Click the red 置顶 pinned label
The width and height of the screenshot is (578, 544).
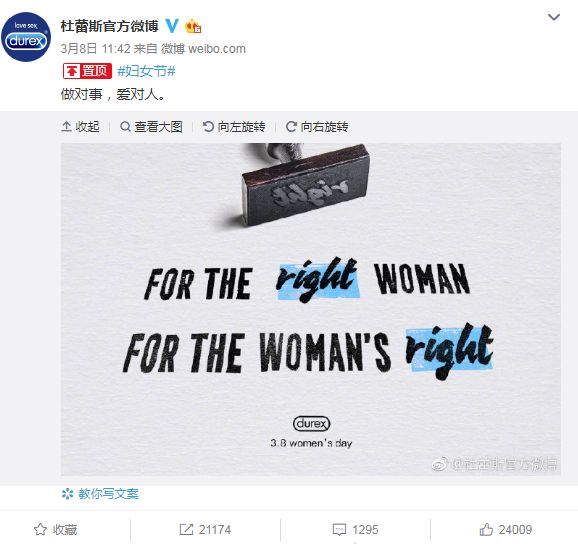[87, 71]
